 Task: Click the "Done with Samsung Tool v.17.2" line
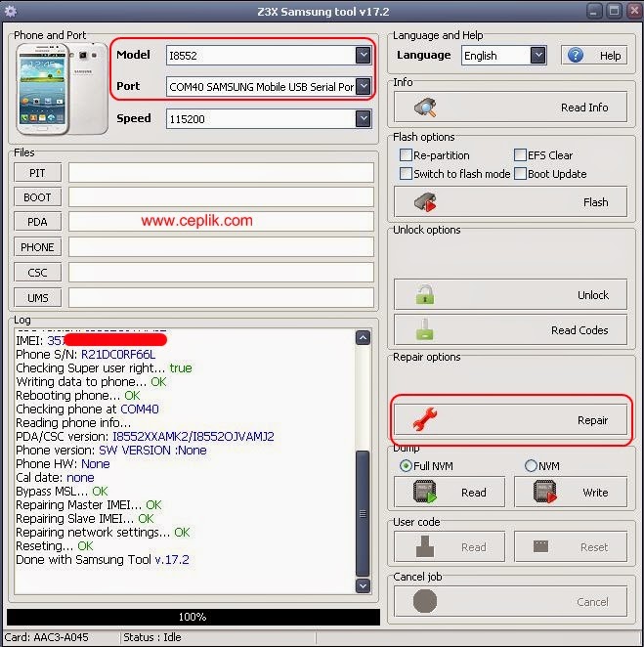103,559
